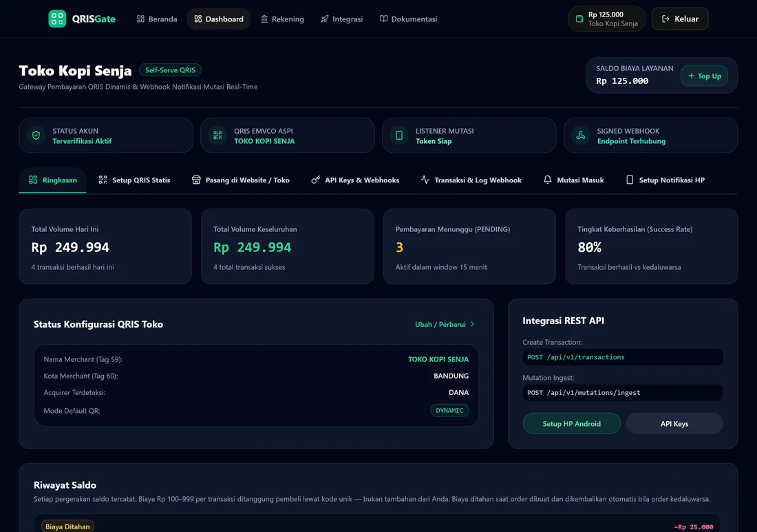Viewport: 757px width, 532px height.
Task: Click the DYNAMIC mode badge
Action: [x=449, y=410]
